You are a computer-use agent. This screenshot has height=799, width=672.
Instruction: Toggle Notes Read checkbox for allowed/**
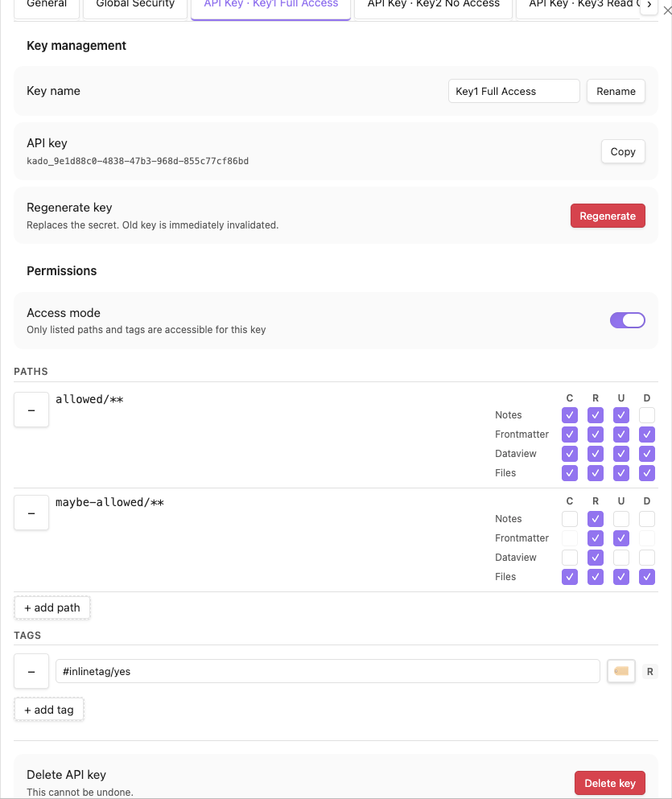596,414
